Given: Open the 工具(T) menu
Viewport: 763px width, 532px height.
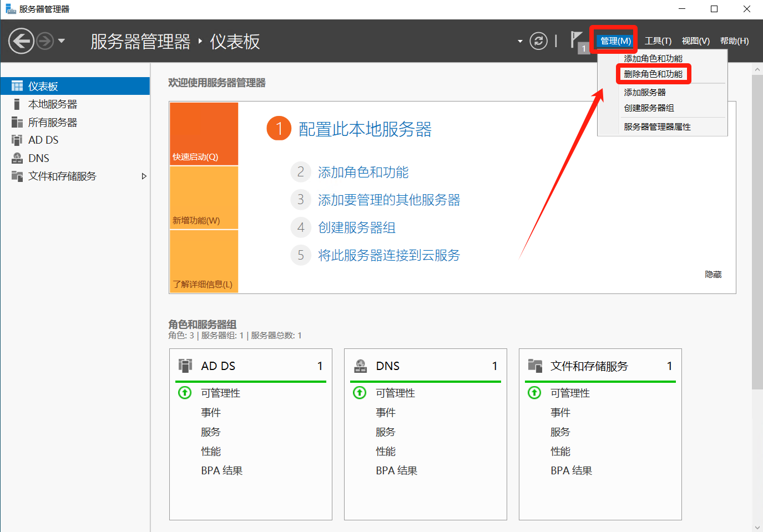Looking at the screenshot, I should (x=658, y=41).
